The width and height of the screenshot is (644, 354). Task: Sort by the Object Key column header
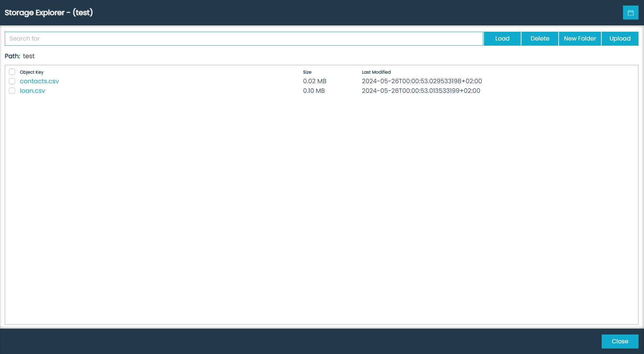(32, 72)
